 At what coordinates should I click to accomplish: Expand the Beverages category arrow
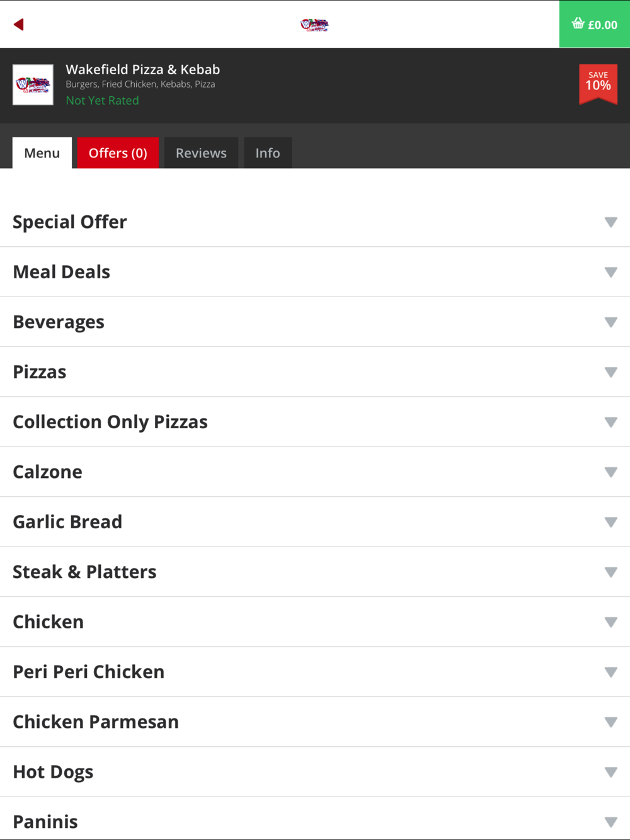[x=610, y=322]
